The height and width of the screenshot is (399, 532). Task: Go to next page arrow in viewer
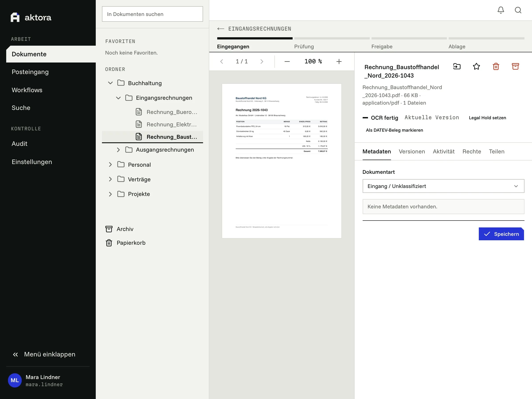tap(262, 62)
